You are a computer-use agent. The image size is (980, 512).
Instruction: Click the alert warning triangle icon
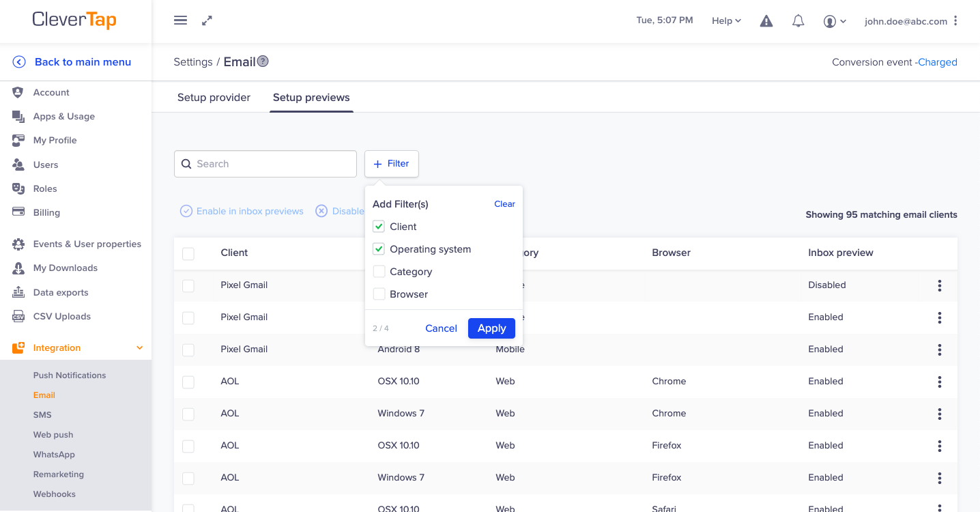click(x=766, y=20)
